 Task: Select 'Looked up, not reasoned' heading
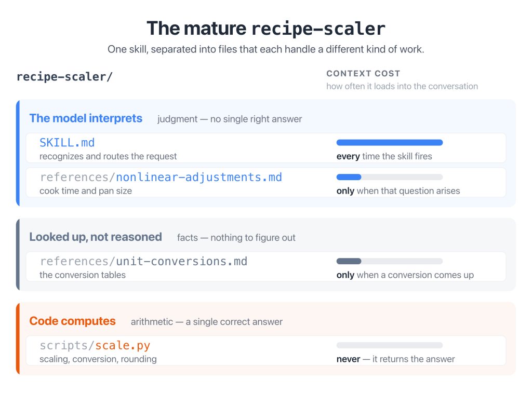pos(96,237)
